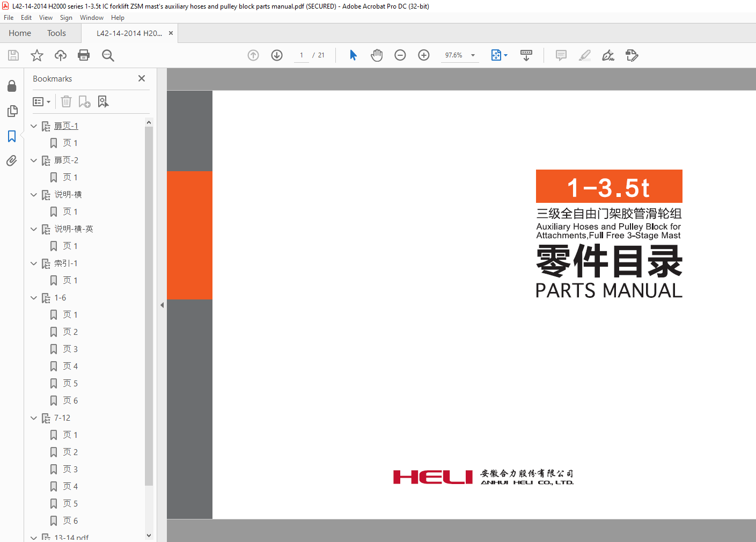Show the page thumbnails panel
The image size is (756, 542).
(12, 111)
